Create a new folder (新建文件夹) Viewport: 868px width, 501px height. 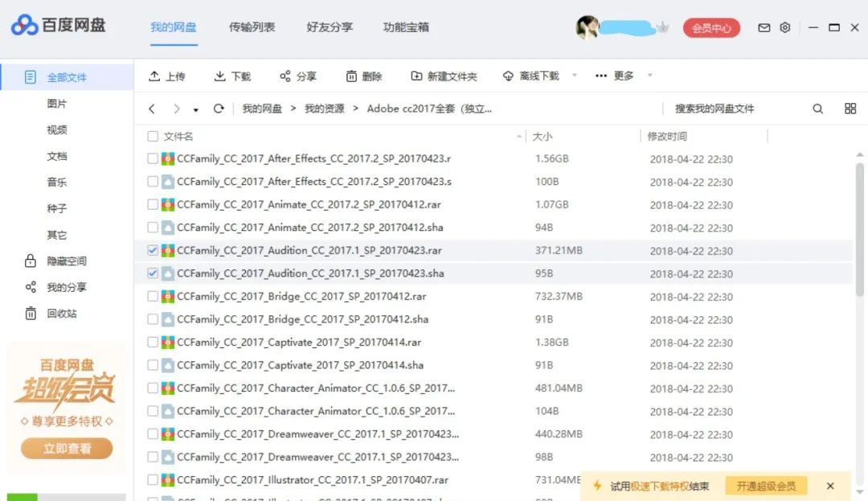pos(444,76)
